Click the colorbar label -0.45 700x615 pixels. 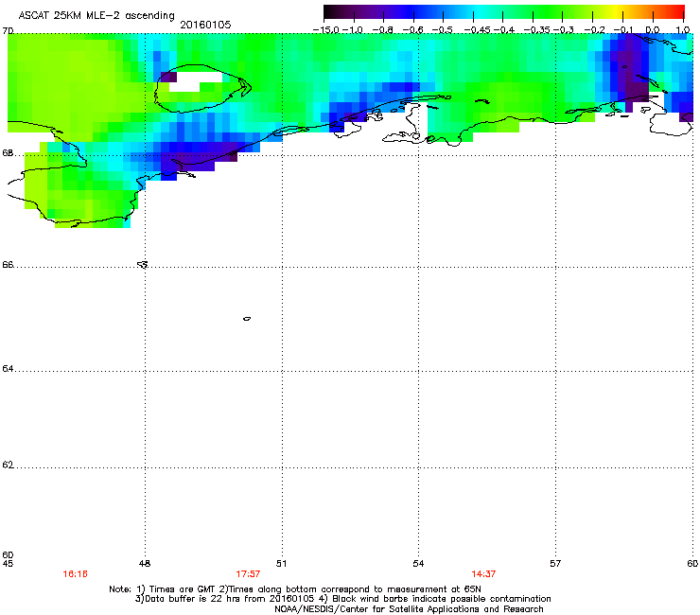point(478,30)
